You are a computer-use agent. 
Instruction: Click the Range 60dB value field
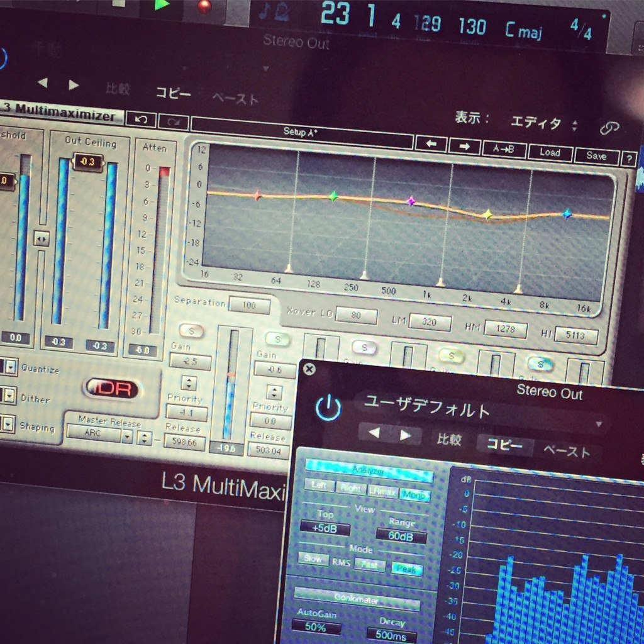point(401,536)
